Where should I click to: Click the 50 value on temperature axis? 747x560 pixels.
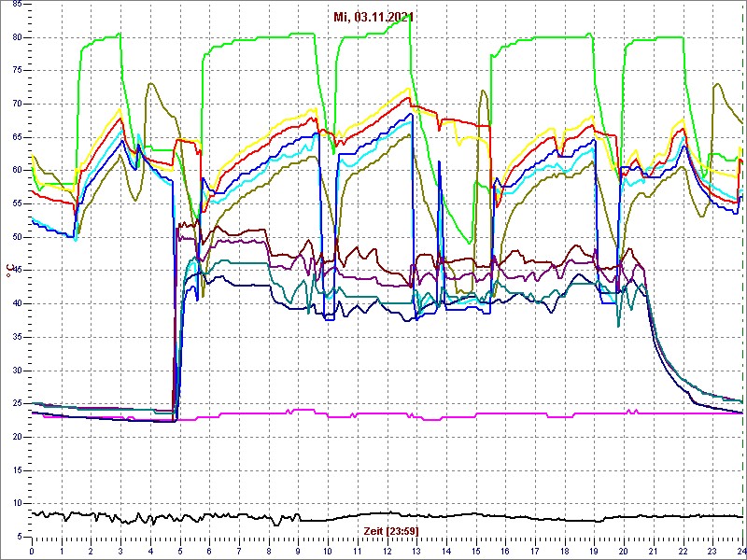pyautogui.click(x=17, y=237)
